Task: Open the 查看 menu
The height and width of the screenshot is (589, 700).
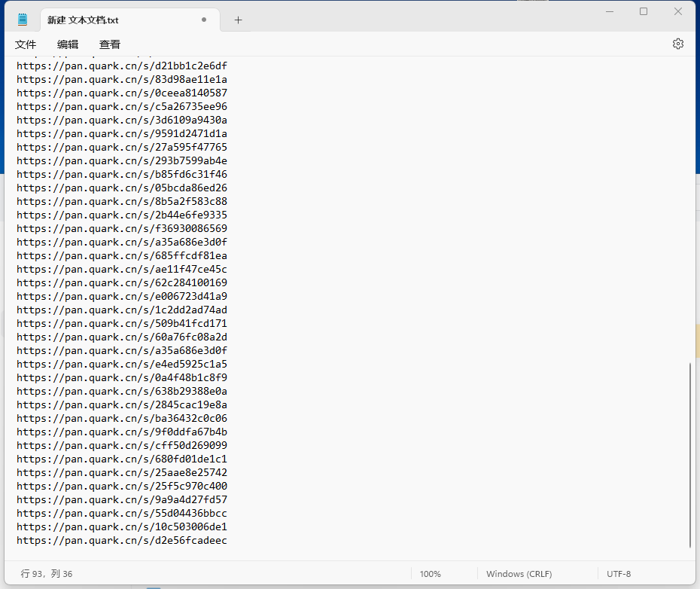Action: click(110, 44)
